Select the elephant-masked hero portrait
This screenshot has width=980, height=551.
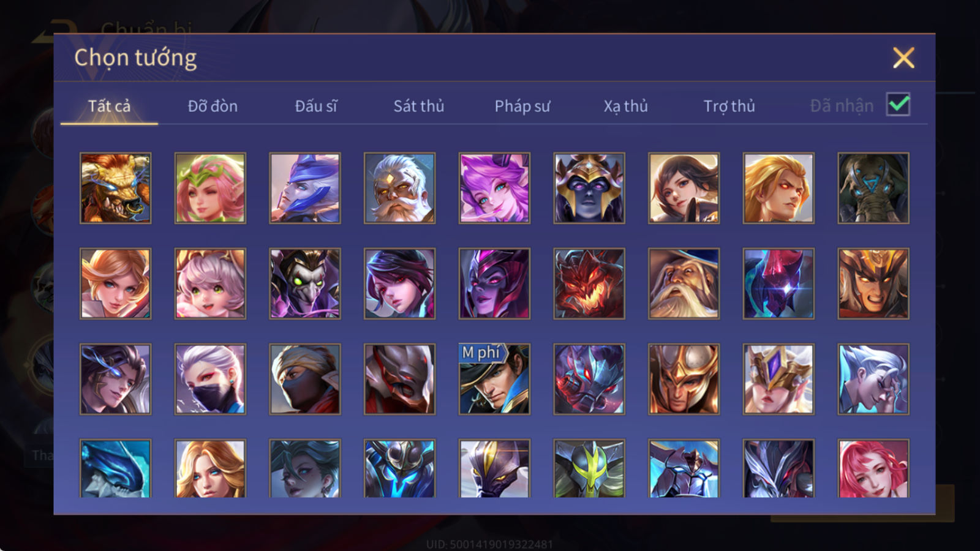pyautogui.click(x=873, y=188)
